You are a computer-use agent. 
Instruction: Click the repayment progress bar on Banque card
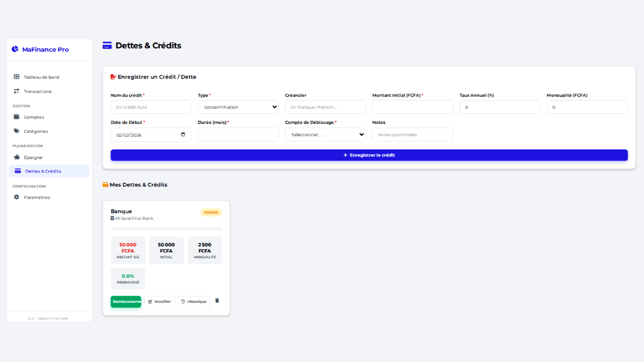[166, 228]
